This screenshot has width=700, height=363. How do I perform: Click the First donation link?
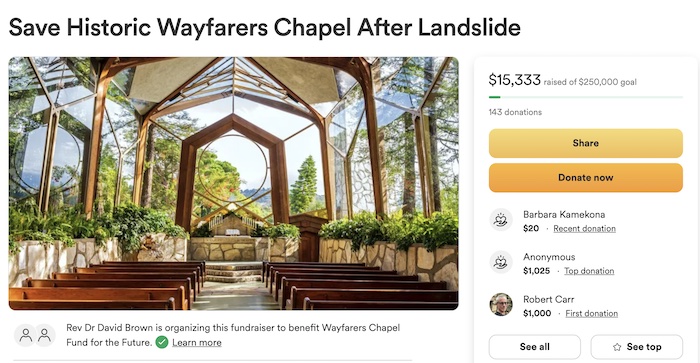point(592,313)
